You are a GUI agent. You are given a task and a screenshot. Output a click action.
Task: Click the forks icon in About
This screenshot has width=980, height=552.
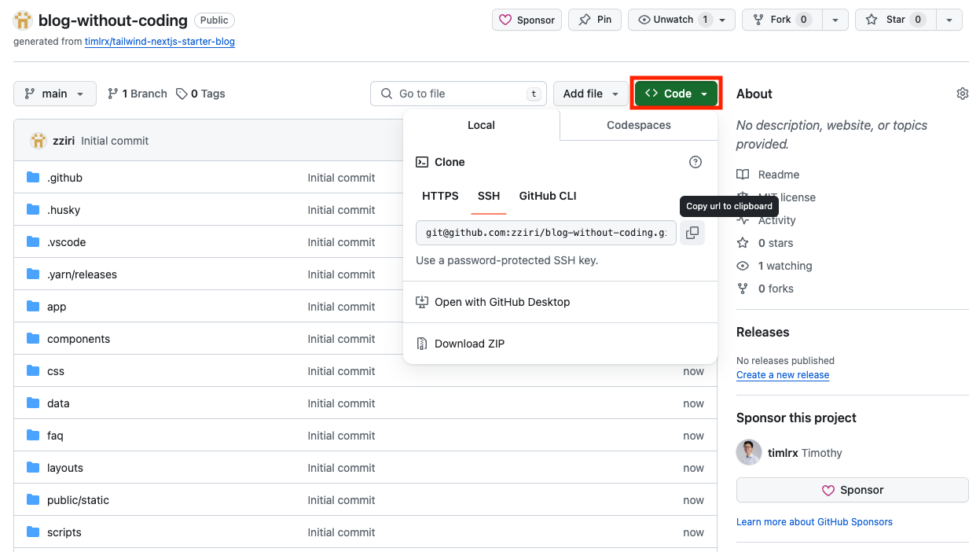743,289
